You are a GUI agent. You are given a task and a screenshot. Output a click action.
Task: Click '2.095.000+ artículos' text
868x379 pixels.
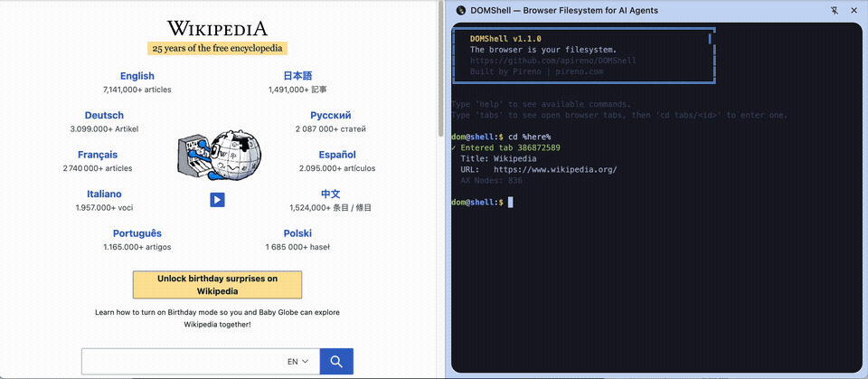click(x=337, y=168)
